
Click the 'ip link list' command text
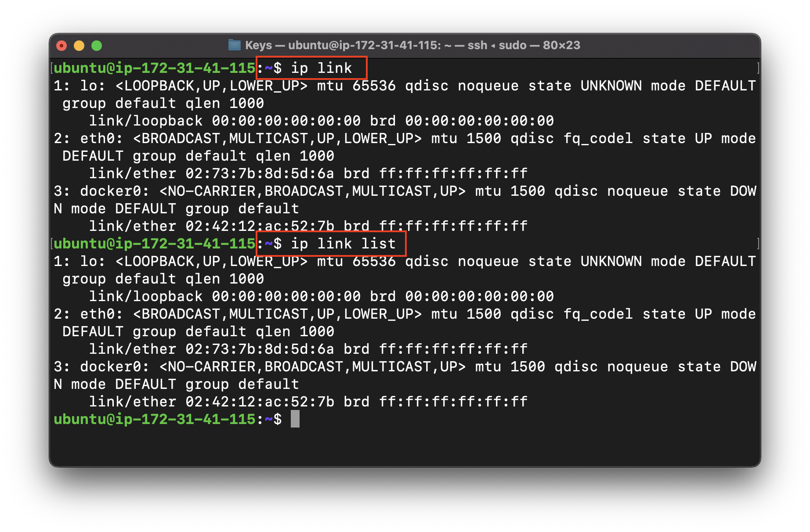tap(344, 244)
